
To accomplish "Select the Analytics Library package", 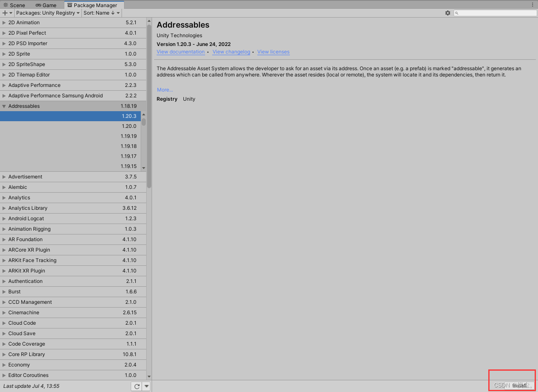I will pyautogui.click(x=73, y=208).
